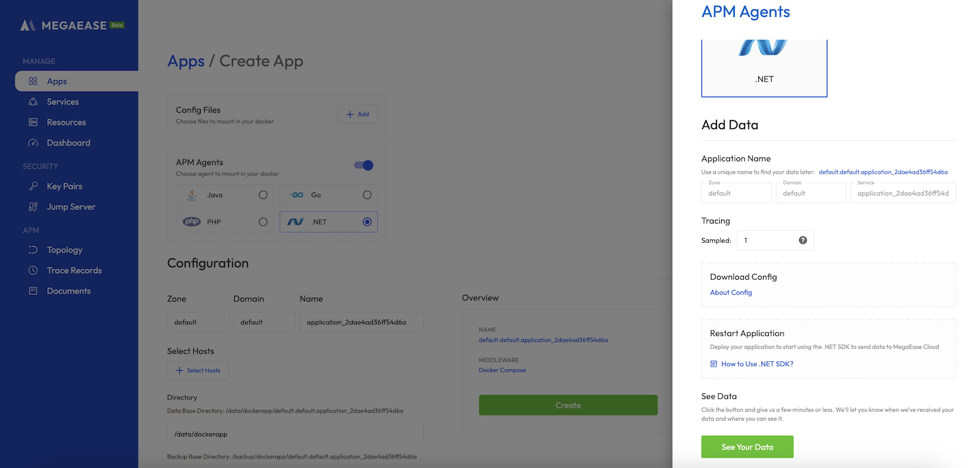Click the /data/dockerapp directory field
Viewport: 980px width, 468px height.
pyautogui.click(x=295, y=434)
